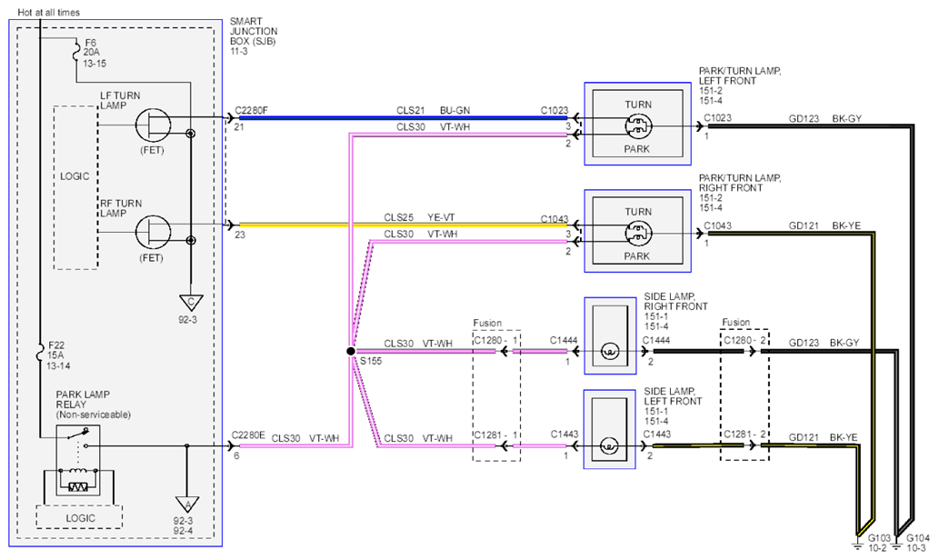Select the blue CLS21 BU-GN wire

[x=403, y=118]
